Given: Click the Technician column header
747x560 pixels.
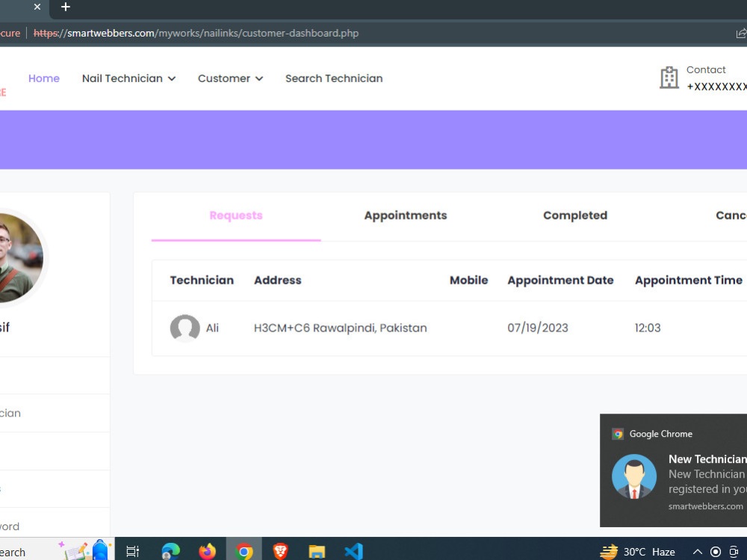Looking at the screenshot, I should tap(202, 281).
